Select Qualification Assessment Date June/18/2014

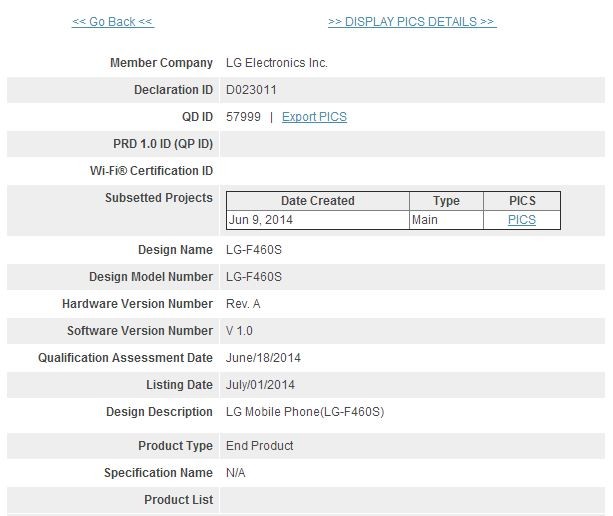[x=263, y=358]
